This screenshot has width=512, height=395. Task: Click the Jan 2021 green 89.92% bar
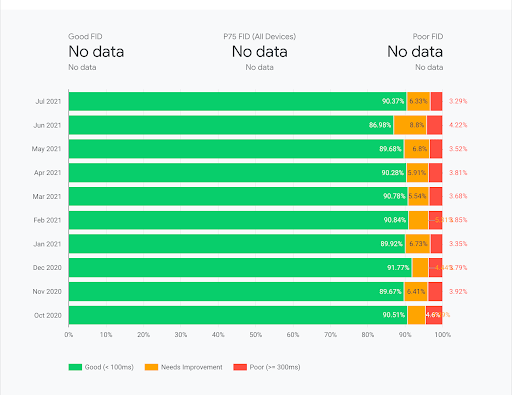click(237, 244)
